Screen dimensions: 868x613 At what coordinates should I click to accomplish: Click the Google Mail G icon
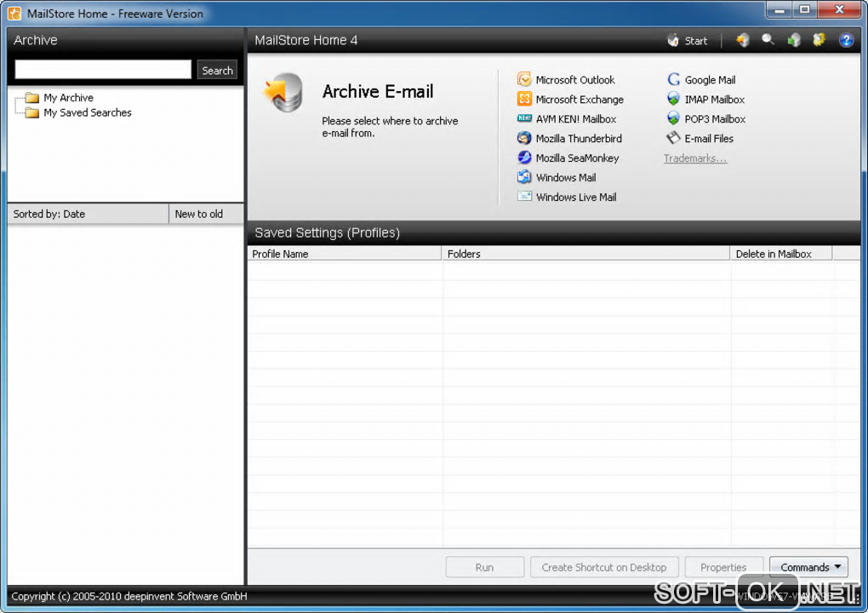673,79
